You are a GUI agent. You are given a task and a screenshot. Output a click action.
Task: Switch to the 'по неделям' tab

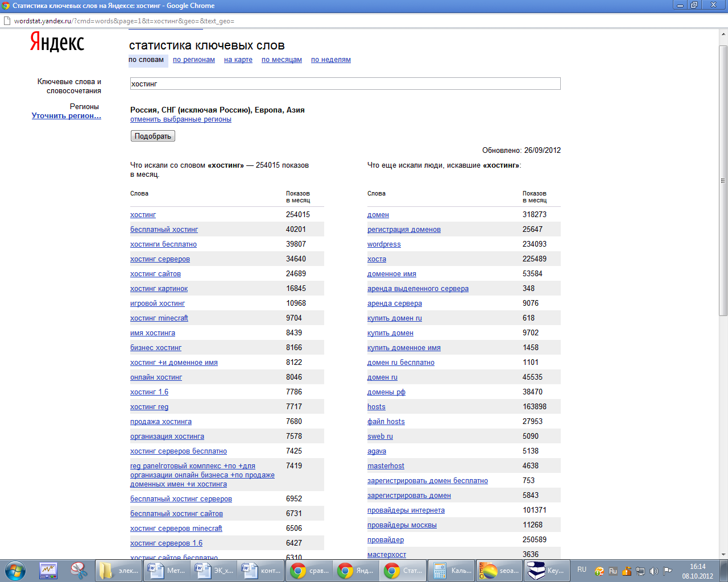click(331, 60)
